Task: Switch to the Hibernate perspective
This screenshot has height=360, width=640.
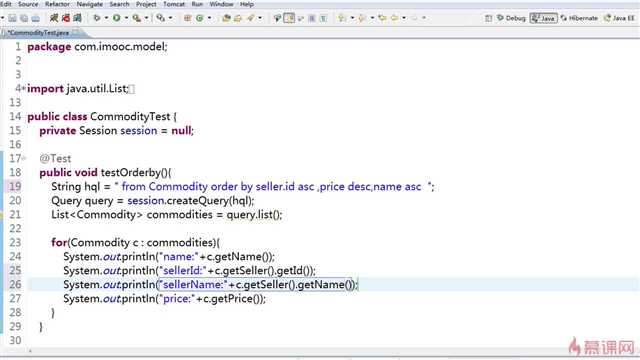Action: click(x=579, y=18)
